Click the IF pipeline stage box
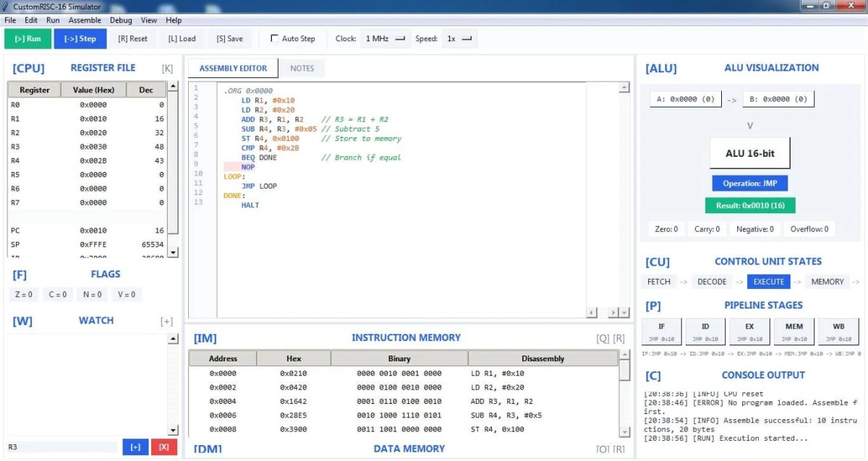Image resolution: width=868 pixels, height=461 pixels. tap(662, 332)
